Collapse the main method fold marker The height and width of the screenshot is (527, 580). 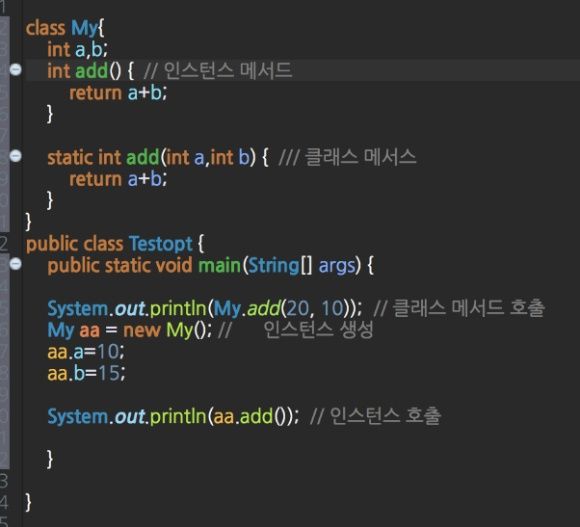16,264
